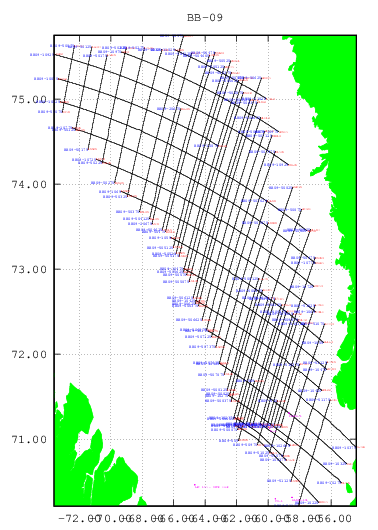
Task: Select the 74.00 latitude axis label
Action: pyautogui.click(x=29, y=185)
